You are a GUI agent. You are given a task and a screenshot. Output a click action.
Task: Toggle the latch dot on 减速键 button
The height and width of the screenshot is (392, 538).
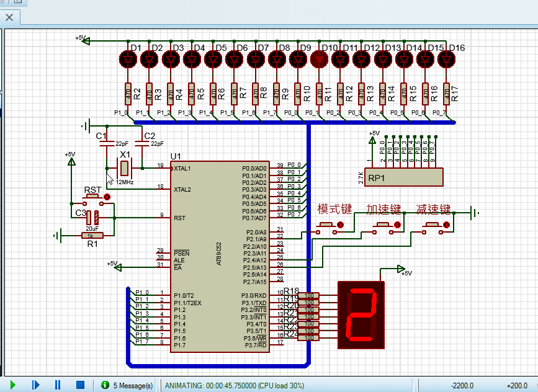[x=446, y=225]
